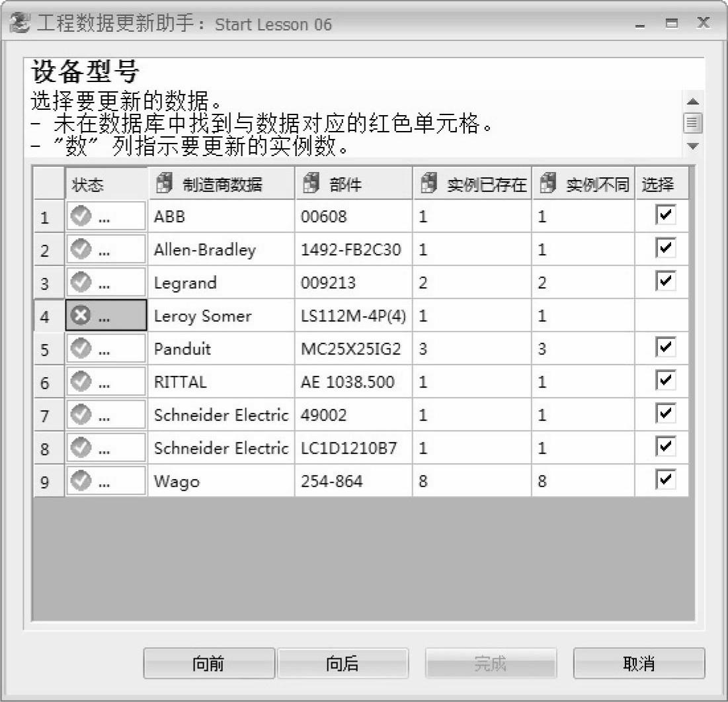Image resolution: width=728 pixels, height=702 pixels.
Task: Click the status icon in the Panduit row
Action: click(x=81, y=348)
